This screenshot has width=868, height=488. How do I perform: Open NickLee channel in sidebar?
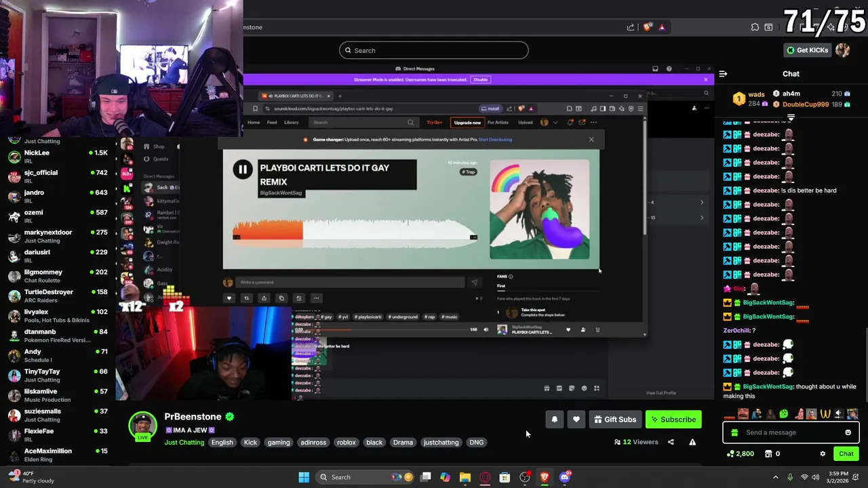tap(58, 157)
